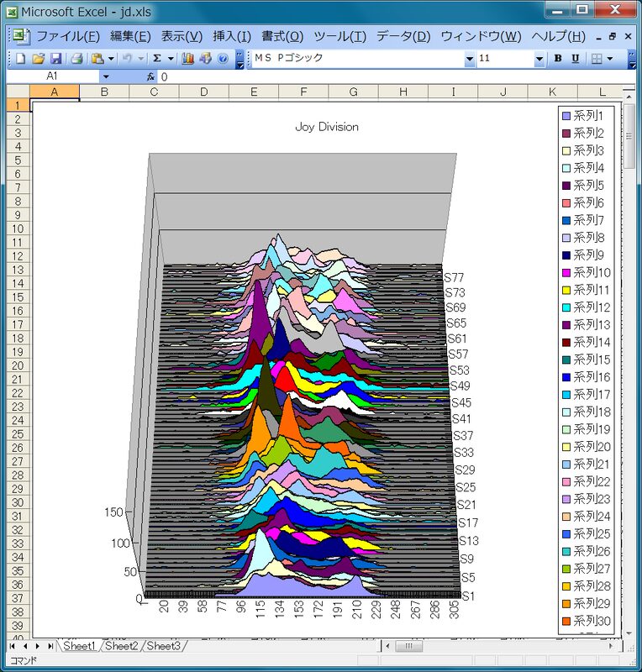Restore the workbook window inside Excel
Screen dimensions: 642x672
point(613,37)
